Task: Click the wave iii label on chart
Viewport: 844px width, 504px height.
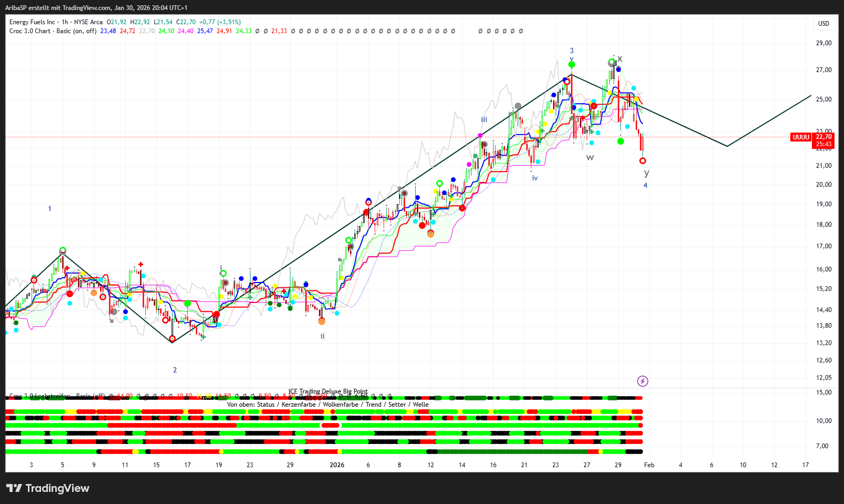Action: 484,120
